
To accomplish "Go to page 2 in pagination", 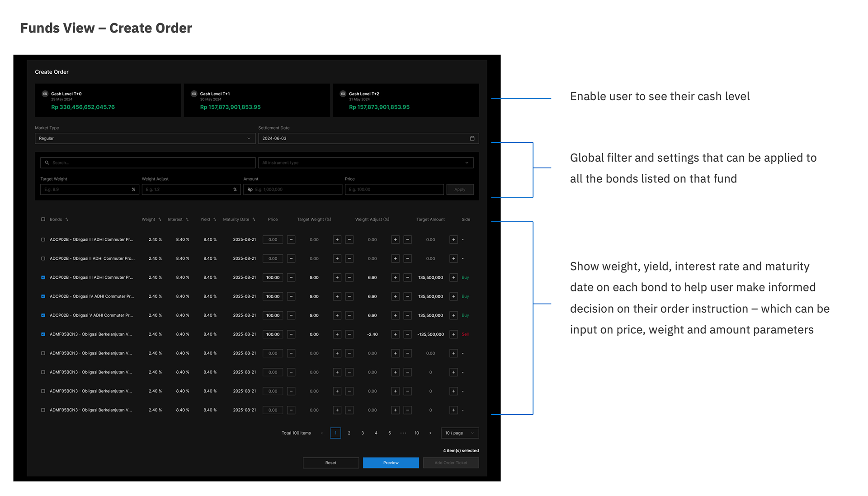I will pyautogui.click(x=349, y=433).
